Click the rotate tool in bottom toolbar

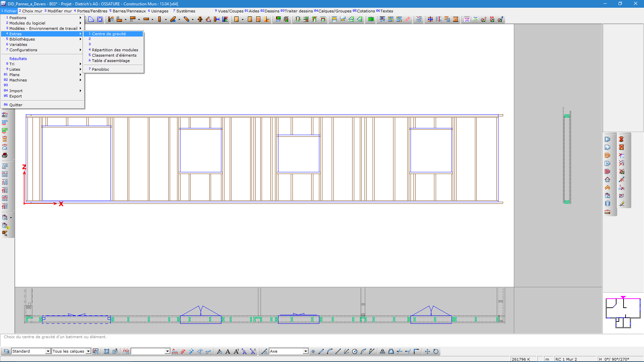pyautogui.click(x=436, y=351)
